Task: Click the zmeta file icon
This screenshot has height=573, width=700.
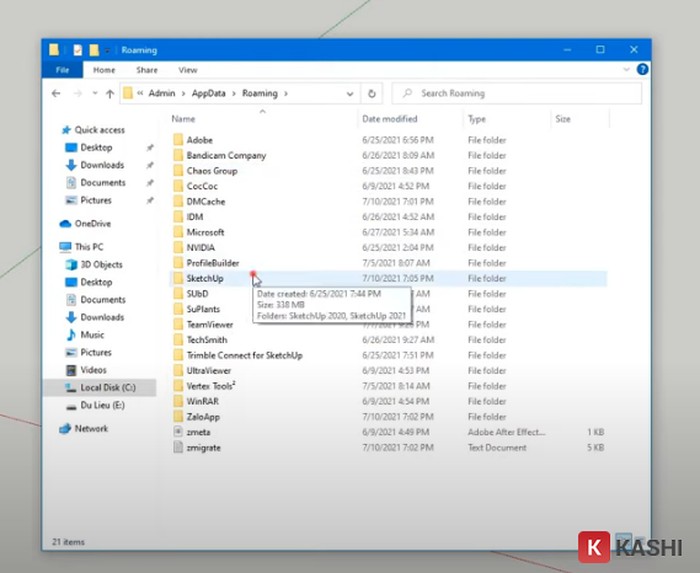Action: [178, 432]
